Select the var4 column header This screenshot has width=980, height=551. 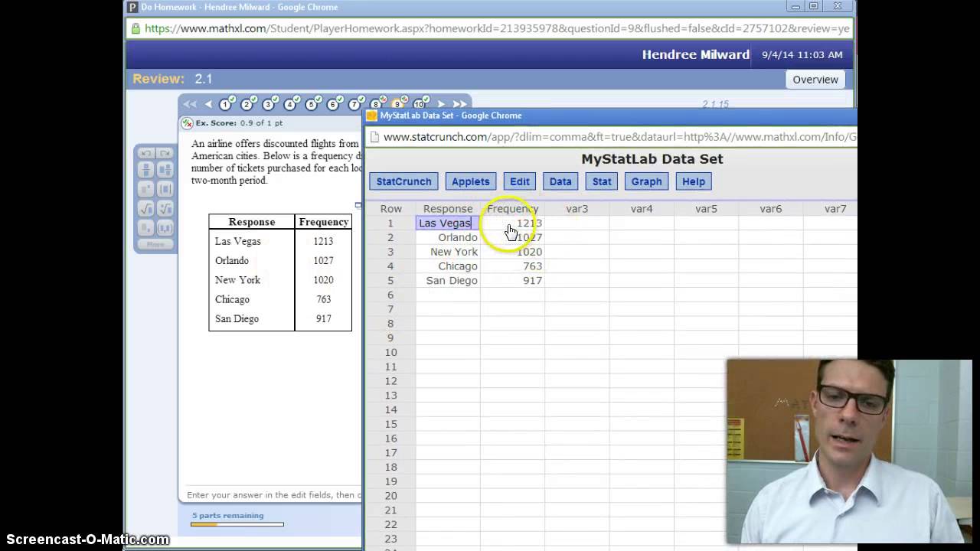pyautogui.click(x=642, y=209)
